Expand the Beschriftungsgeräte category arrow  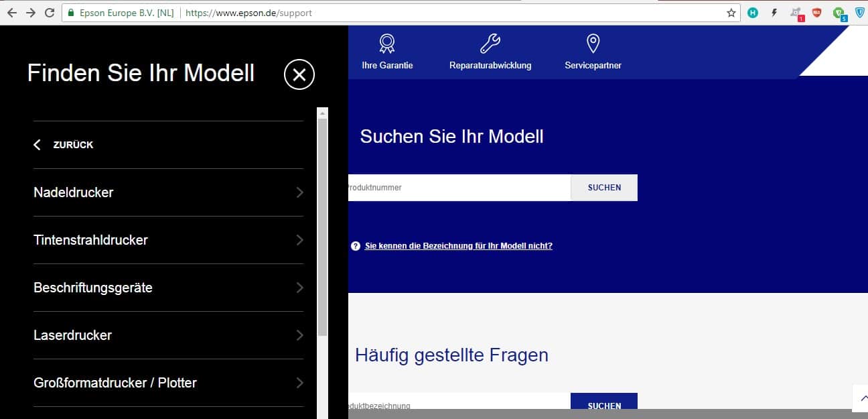click(299, 288)
